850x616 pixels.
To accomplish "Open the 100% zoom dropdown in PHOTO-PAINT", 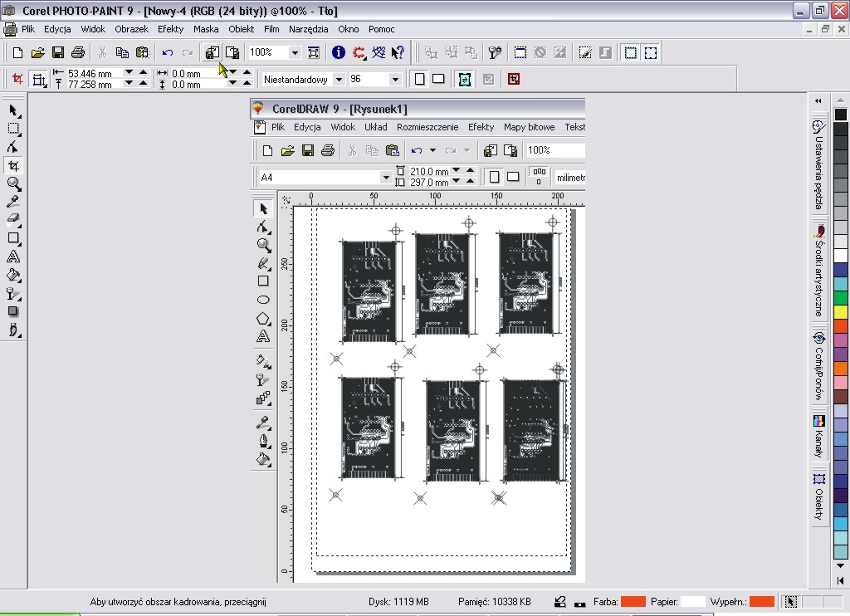I will [295, 52].
